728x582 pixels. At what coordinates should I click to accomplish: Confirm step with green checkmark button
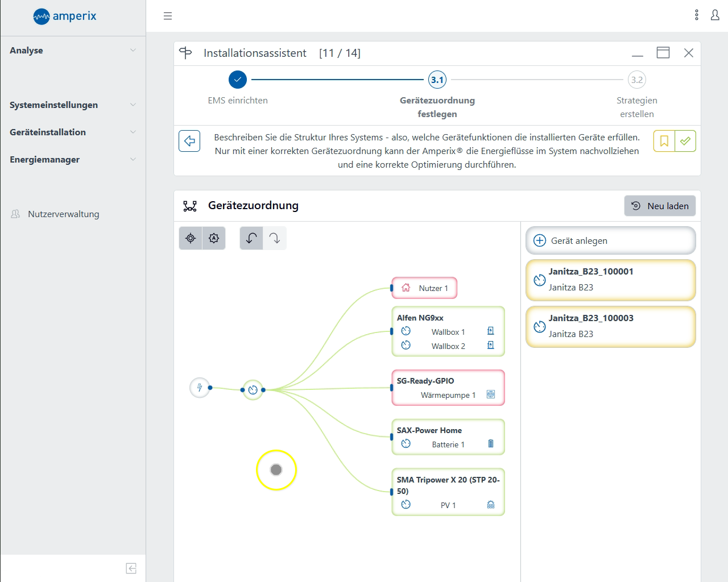click(x=685, y=141)
